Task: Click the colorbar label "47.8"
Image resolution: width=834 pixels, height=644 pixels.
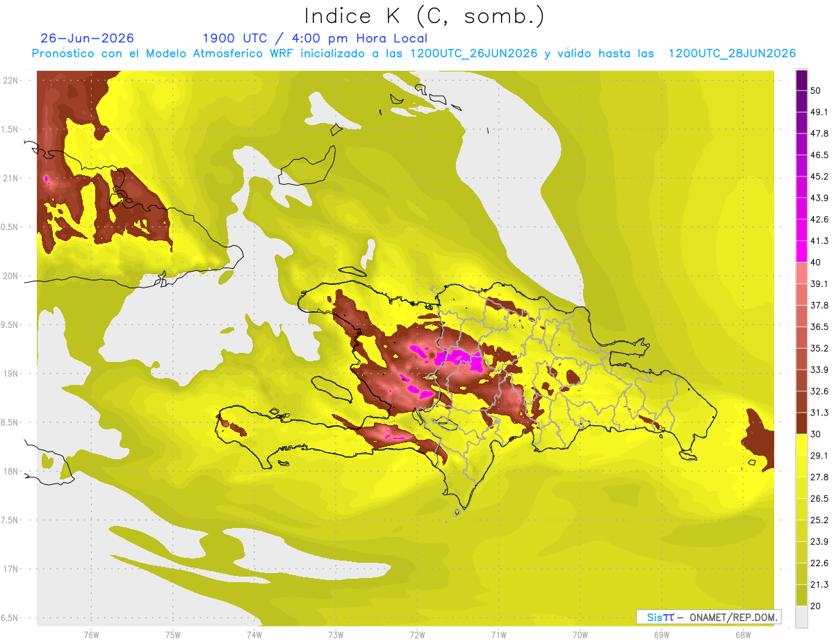Action: click(819, 134)
